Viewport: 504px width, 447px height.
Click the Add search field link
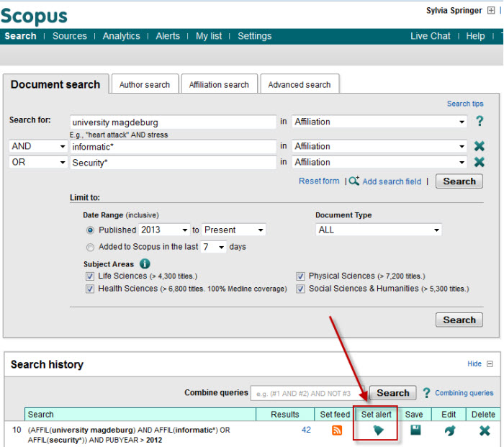tap(392, 181)
